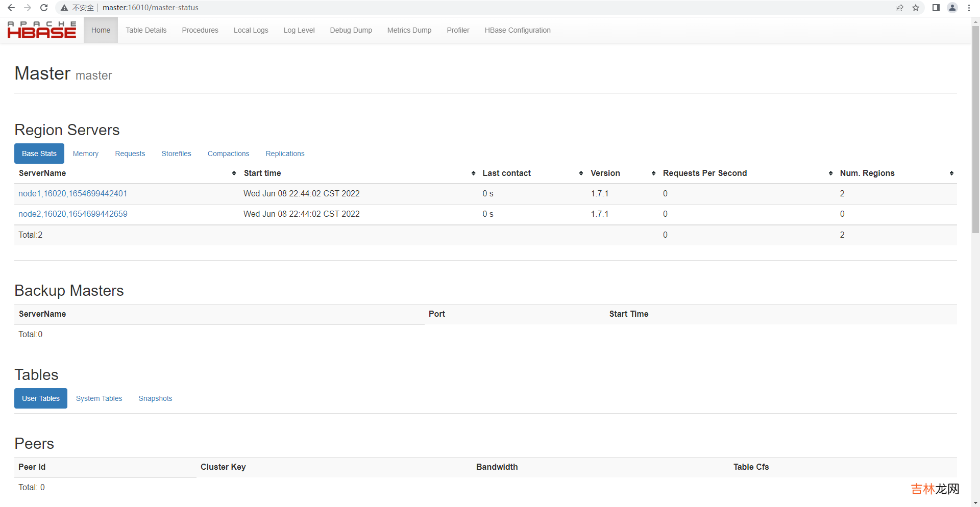980x507 pixels.
Task: Open the node1 region server link
Action: (73, 193)
